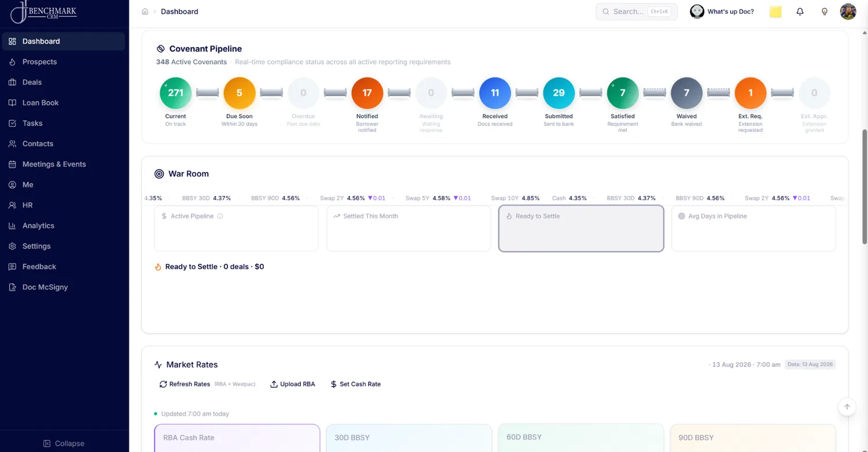The width and height of the screenshot is (868, 452).
Task: Select the Ext. Req. circle showing 1
Action: coord(751,93)
